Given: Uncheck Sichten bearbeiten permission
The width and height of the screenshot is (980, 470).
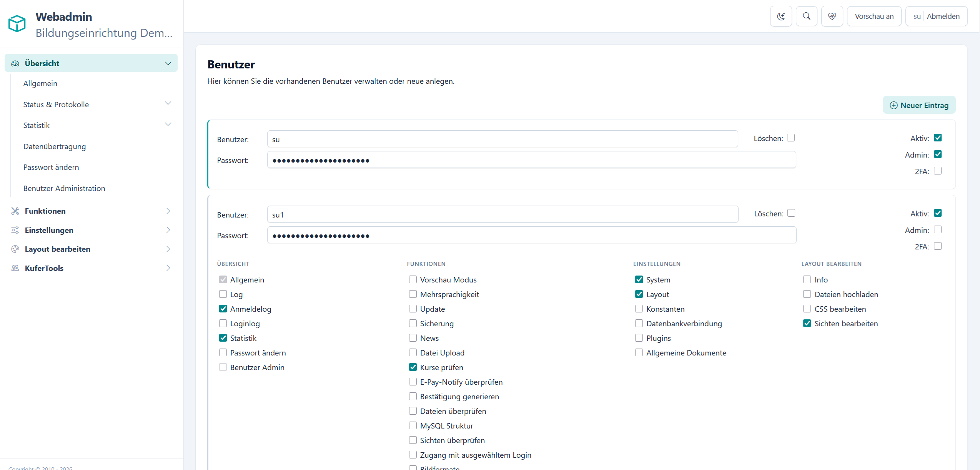Looking at the screenshot, I should (x=807, y=323).
